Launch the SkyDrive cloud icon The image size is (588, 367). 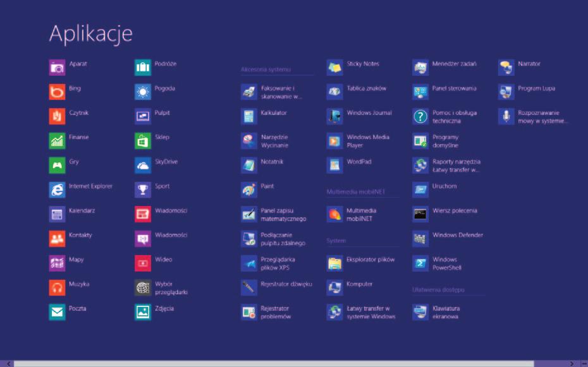(x=143, y=165)
